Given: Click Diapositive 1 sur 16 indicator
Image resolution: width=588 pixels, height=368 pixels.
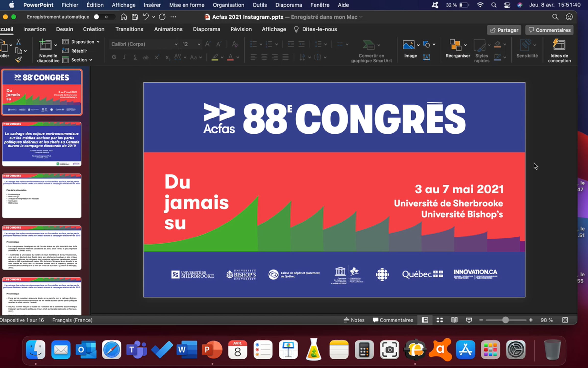Looking at the screenshot, I should (22, 320).
